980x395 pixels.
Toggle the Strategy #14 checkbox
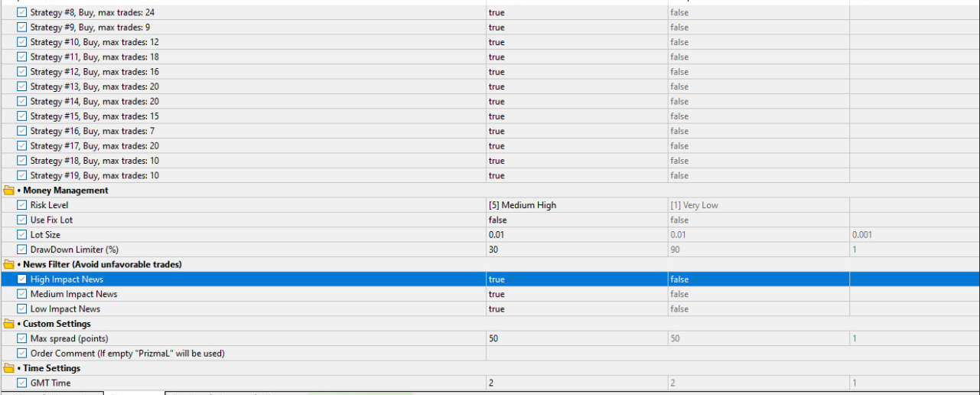pyautogui.click(x=21, y=102)
